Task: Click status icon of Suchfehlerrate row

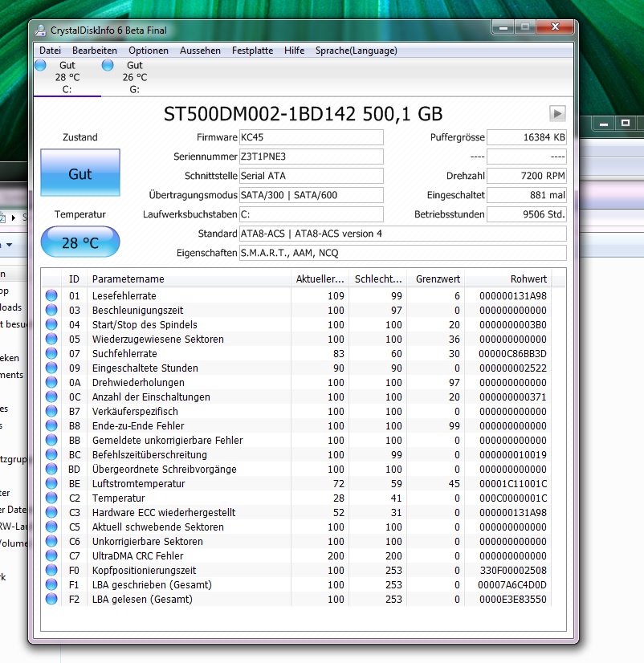Action: tap(51, 353)
